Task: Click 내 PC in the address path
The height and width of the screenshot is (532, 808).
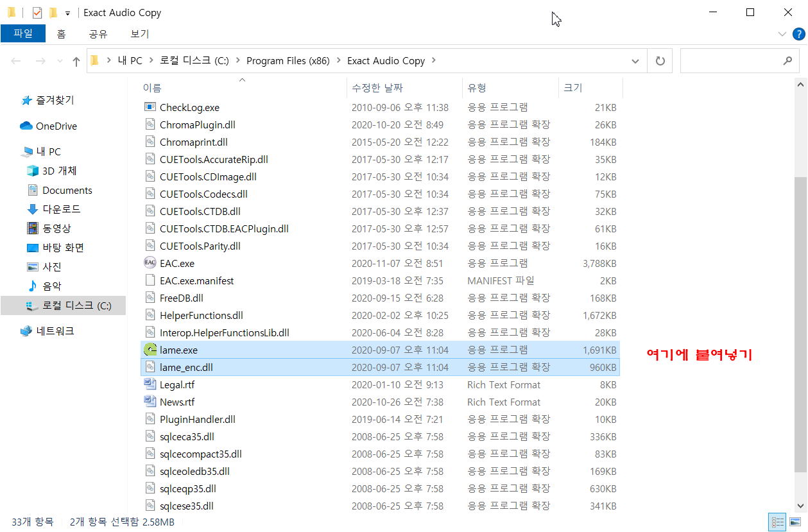Action: coord(130,61)
